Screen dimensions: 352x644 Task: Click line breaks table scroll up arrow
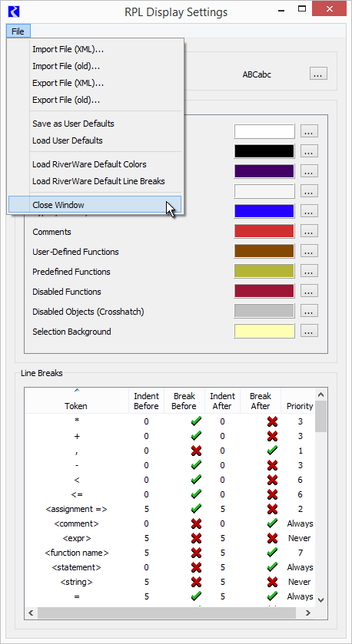(321, 395)
